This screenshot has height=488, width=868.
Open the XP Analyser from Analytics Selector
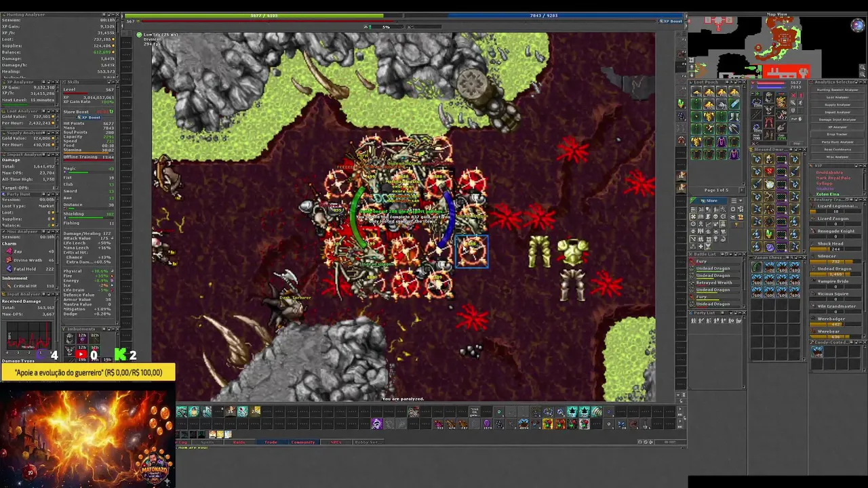point(837,127)
